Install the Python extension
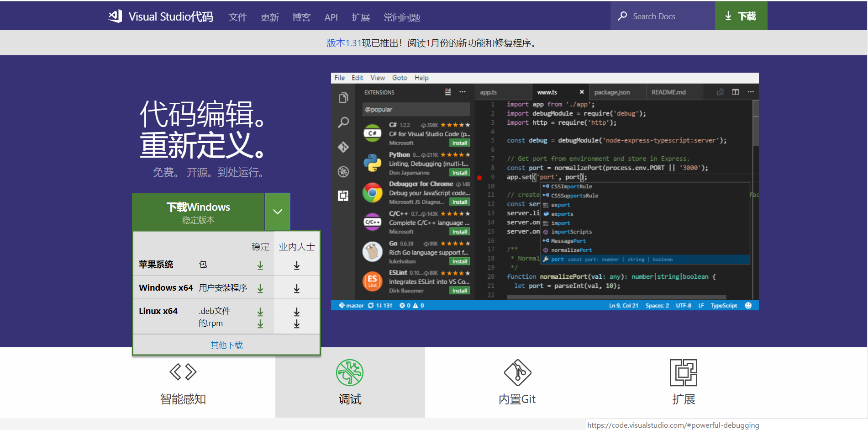This screenshot has width=868, height=430. point(460,173)
